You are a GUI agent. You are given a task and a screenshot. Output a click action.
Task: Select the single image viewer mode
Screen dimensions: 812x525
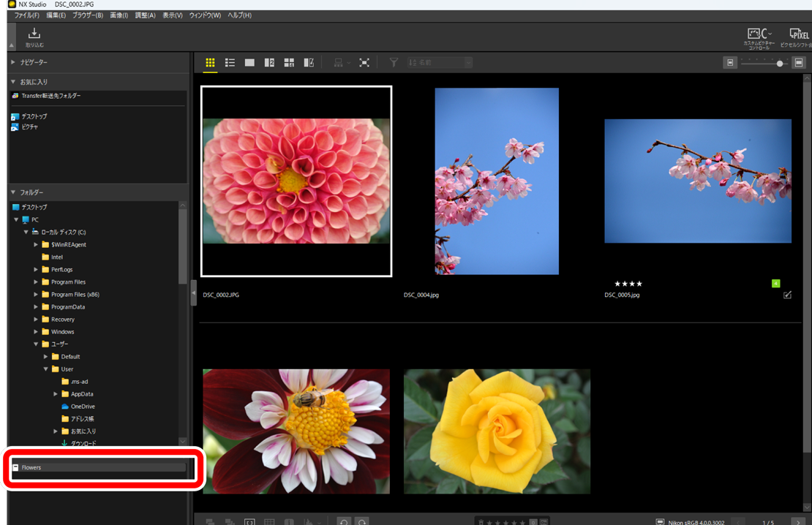pos(249,63)
